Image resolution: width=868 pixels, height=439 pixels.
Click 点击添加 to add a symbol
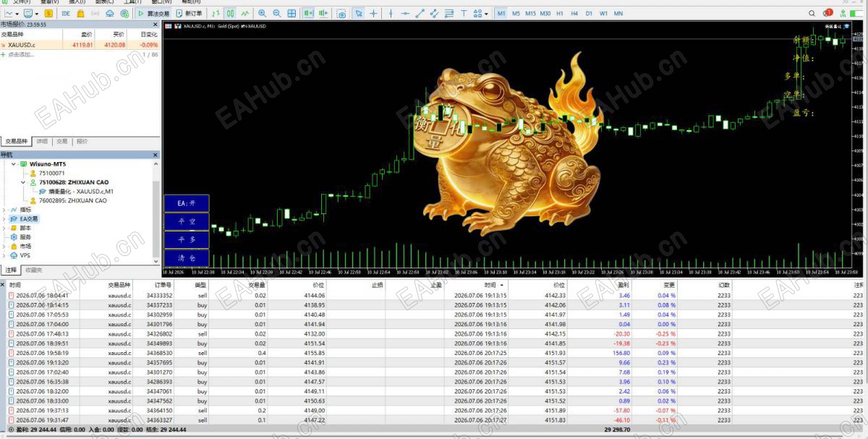coord(22,54)
